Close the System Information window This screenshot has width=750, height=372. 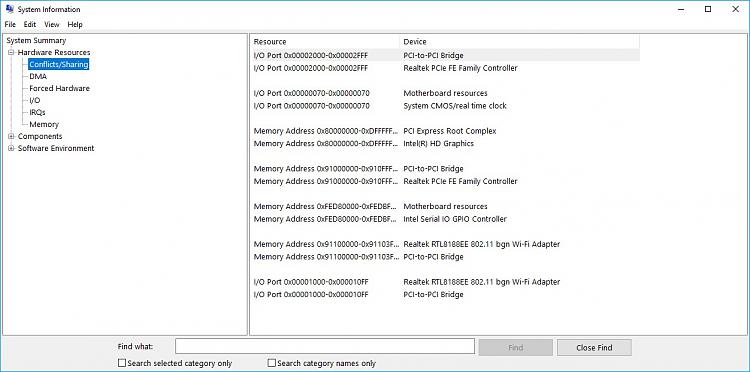coord(735,9)
